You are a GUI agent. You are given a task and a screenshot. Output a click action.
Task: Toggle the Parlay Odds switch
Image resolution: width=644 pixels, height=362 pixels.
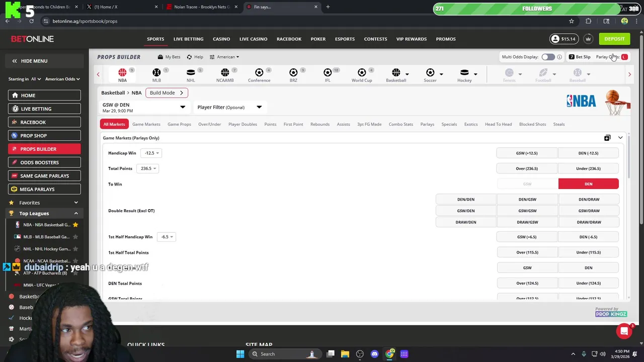click(x=624, y=57)
